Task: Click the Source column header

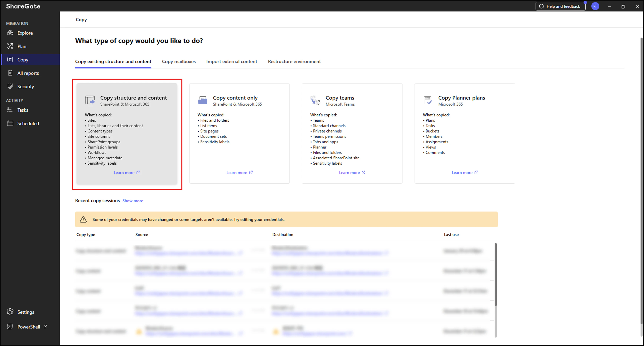Action: pos(142,235)
